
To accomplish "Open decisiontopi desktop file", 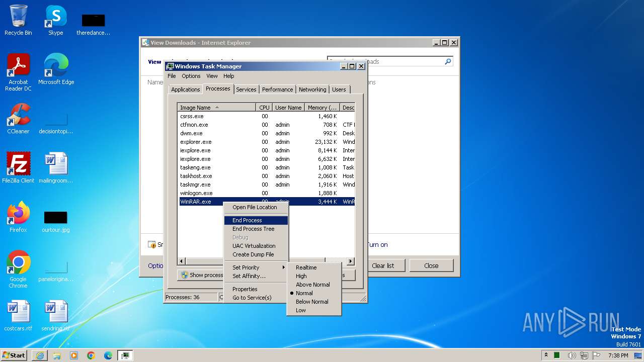I will pyautogui.click(x=56, y=123).
